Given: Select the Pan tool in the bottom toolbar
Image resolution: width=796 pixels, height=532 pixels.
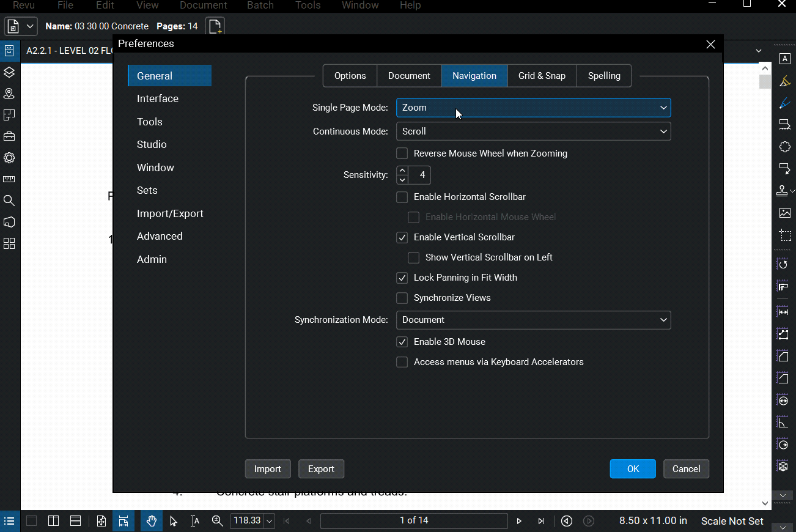Looking at the screenshot, I should (151, 521).
